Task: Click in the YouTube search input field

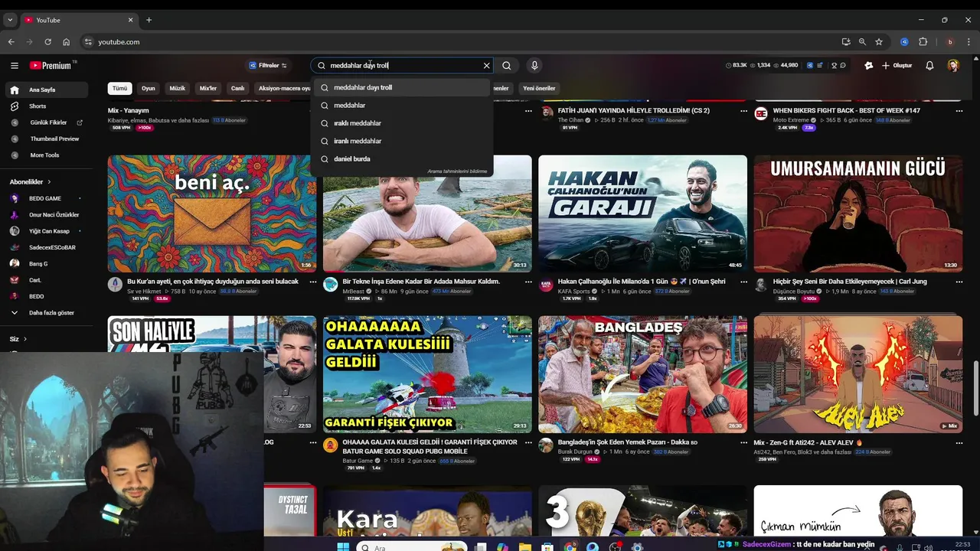Action: 402,66
